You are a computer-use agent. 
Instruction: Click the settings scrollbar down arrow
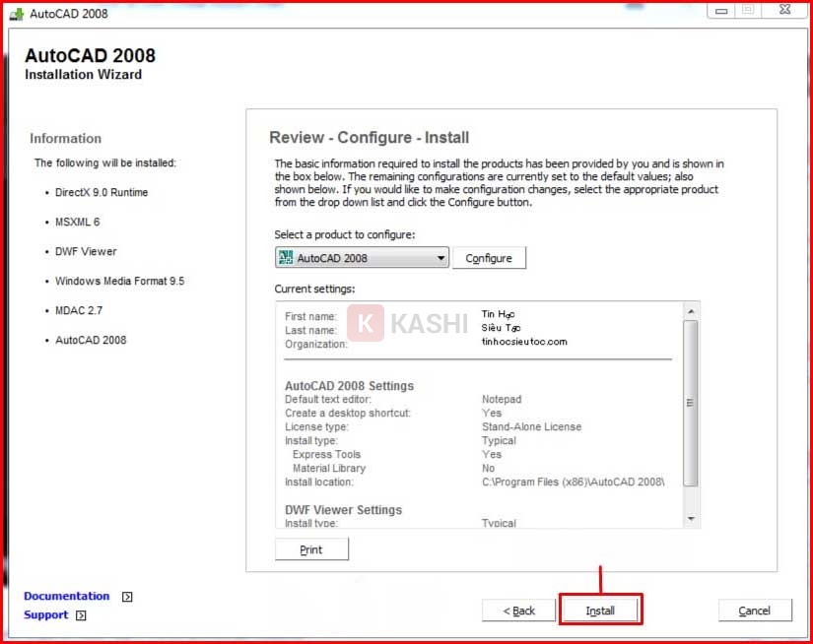pyautogui.click(x=690, y=519)
